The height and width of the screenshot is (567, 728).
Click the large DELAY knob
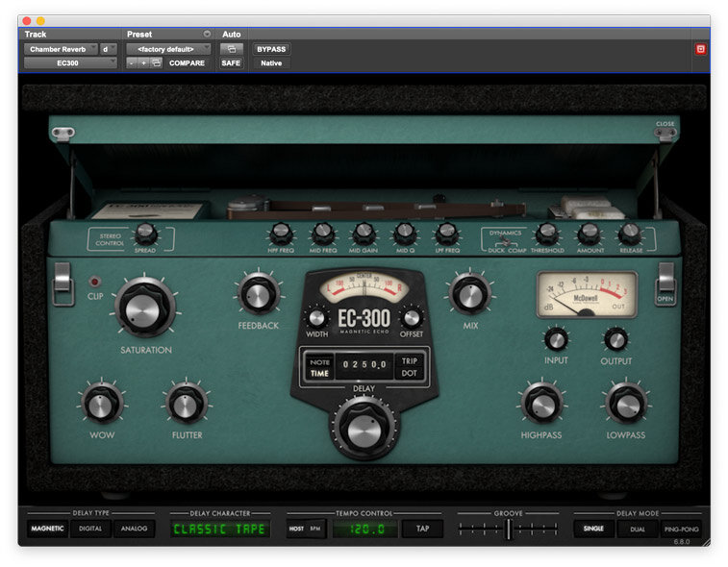tap(364, 430)
